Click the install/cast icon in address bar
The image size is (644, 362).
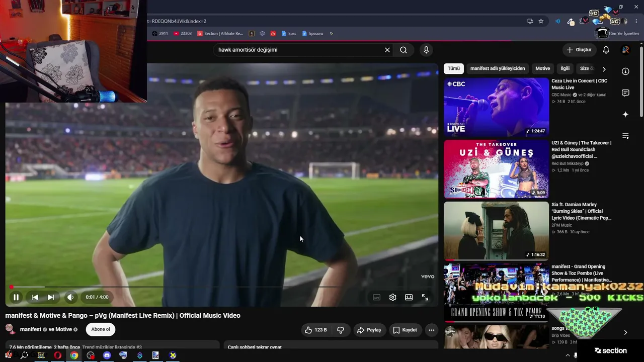click(530, 21)
